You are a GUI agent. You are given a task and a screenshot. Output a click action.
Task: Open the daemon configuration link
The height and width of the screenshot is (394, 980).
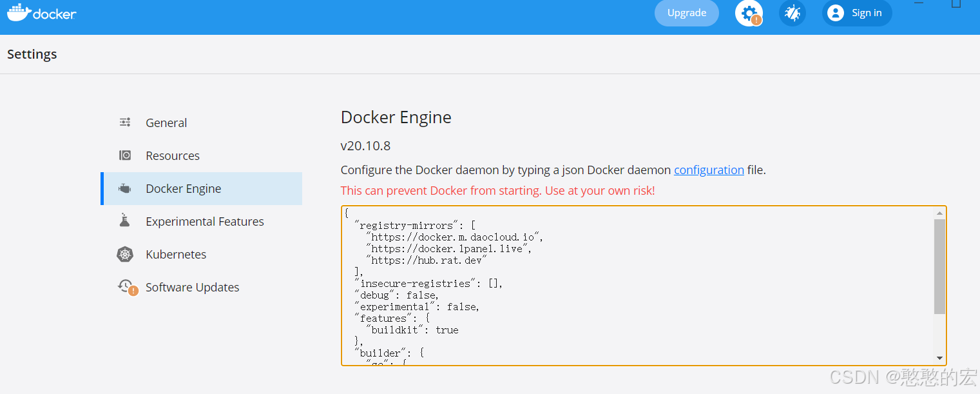point(709,170)
